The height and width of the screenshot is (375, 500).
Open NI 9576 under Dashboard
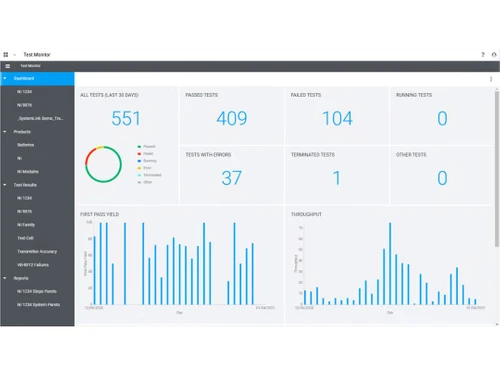pyautogui.click(x=24, y=105)
